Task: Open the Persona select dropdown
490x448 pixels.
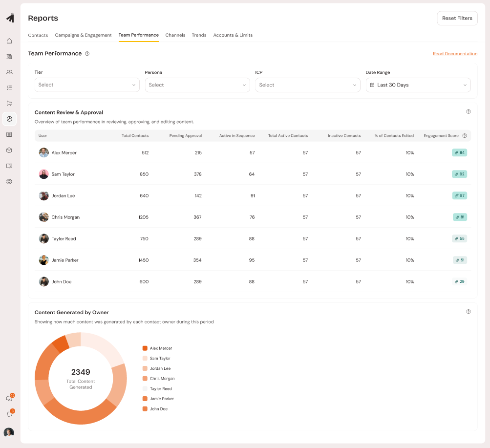Action: click(197, 85)
